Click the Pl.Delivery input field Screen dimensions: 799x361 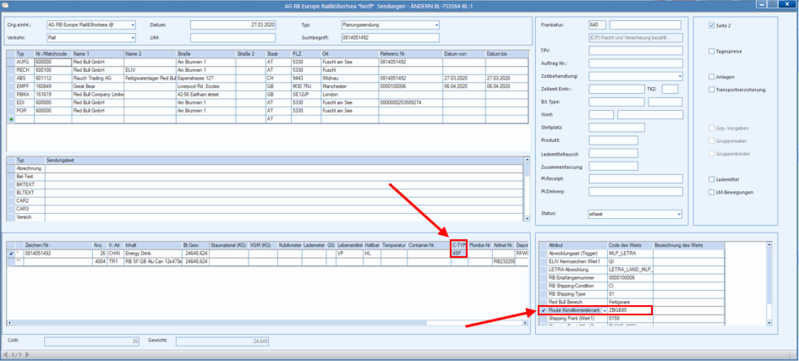point(635,192)
